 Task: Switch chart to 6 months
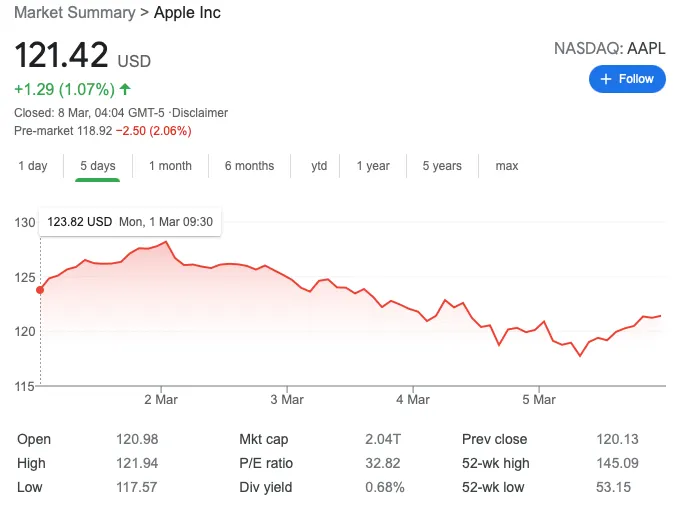click(249, 166)
